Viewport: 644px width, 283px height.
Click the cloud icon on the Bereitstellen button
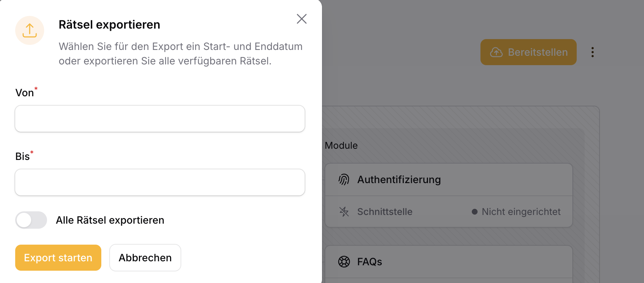click(496, 52)
